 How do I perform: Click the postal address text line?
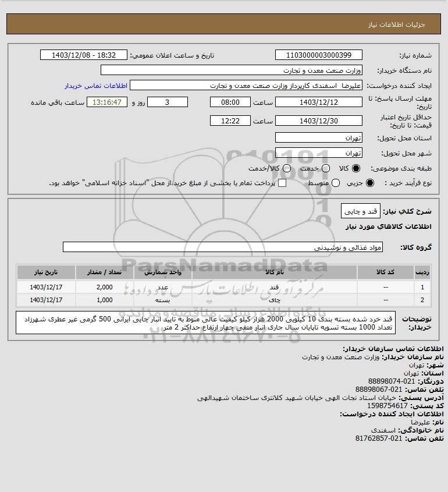[297, 398]
